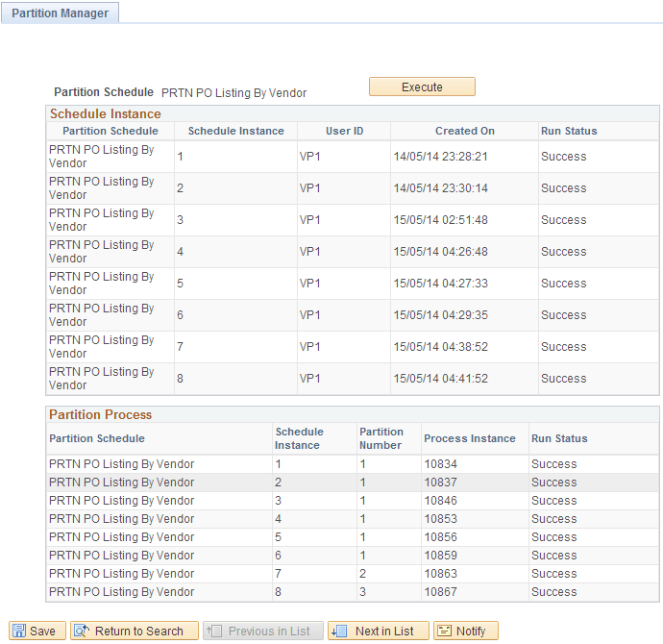
Task: Click the Previous in List button text
Action: [269, 631]
